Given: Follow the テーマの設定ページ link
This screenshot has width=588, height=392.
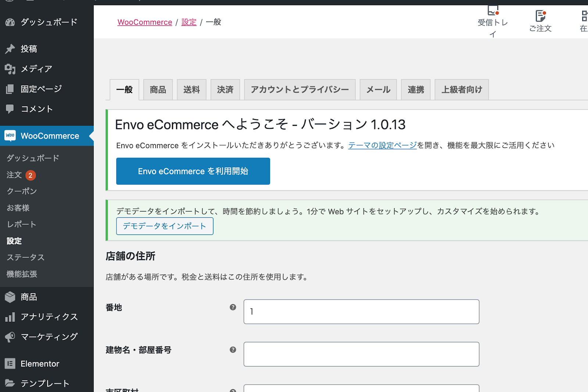Looking at the screenshot, I should pyautogui.click(x=383, y=145).
